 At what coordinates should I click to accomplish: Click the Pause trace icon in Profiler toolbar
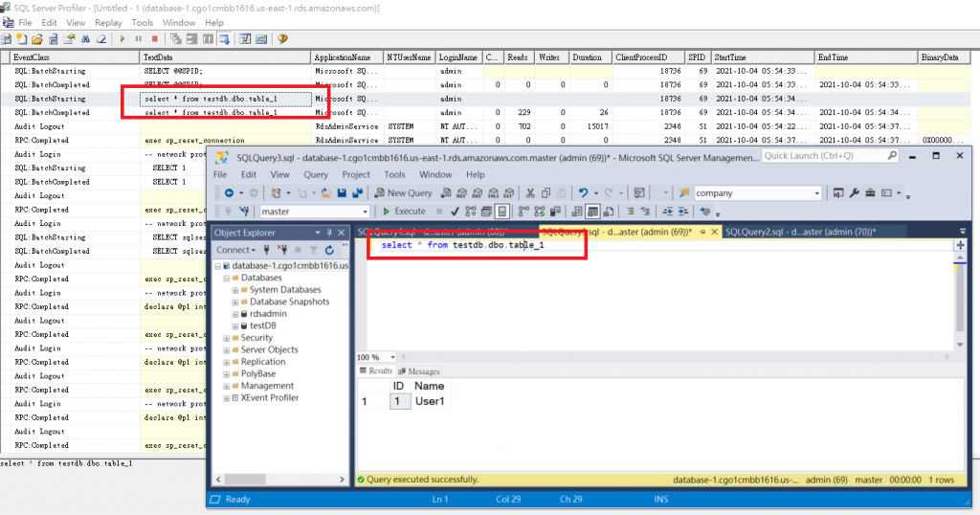[x=139, y=38]
